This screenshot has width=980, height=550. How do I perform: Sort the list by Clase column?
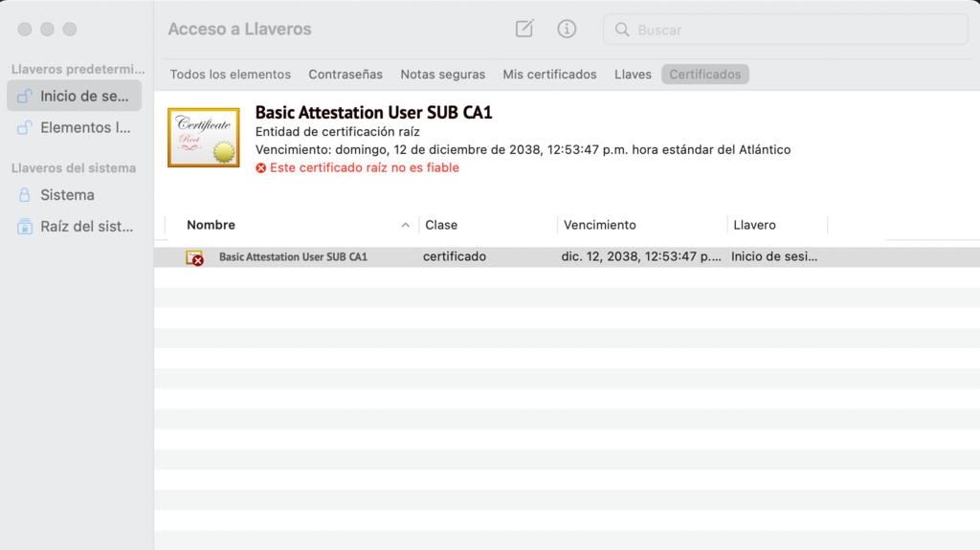pyautogui.click(x=441, y=226)
